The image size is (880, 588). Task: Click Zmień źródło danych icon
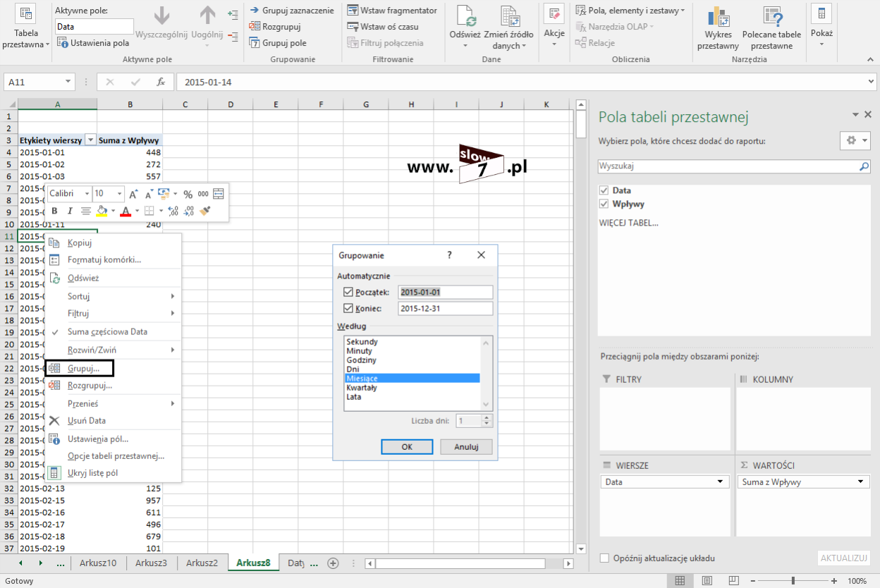coord(510,16)
